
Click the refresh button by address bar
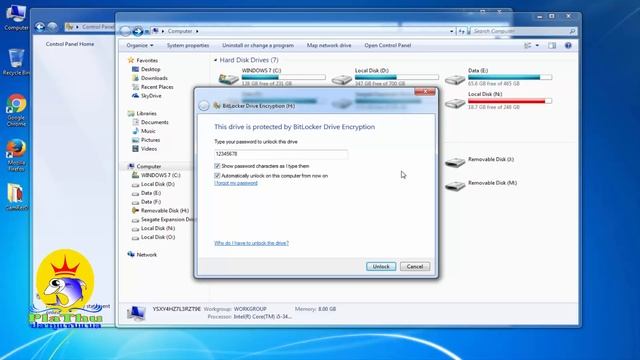(x=461, y=31)
